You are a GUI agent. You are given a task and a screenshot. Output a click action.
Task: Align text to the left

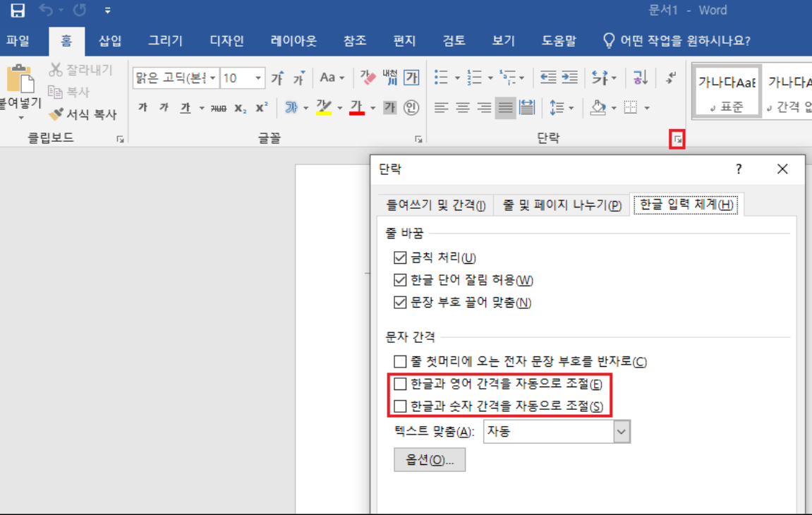pos(441,108)
